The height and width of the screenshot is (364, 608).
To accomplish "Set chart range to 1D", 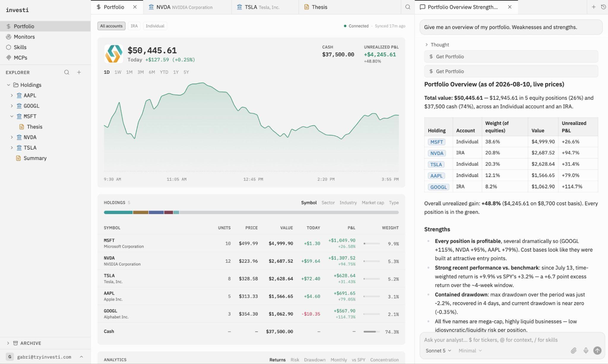I will click(x=107, y=72).
